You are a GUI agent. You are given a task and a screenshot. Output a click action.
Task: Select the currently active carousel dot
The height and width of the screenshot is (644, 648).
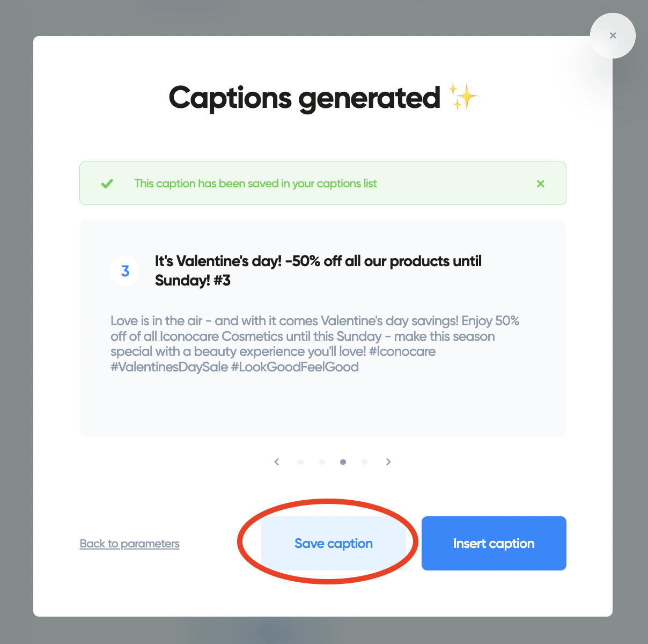point(343,462)
